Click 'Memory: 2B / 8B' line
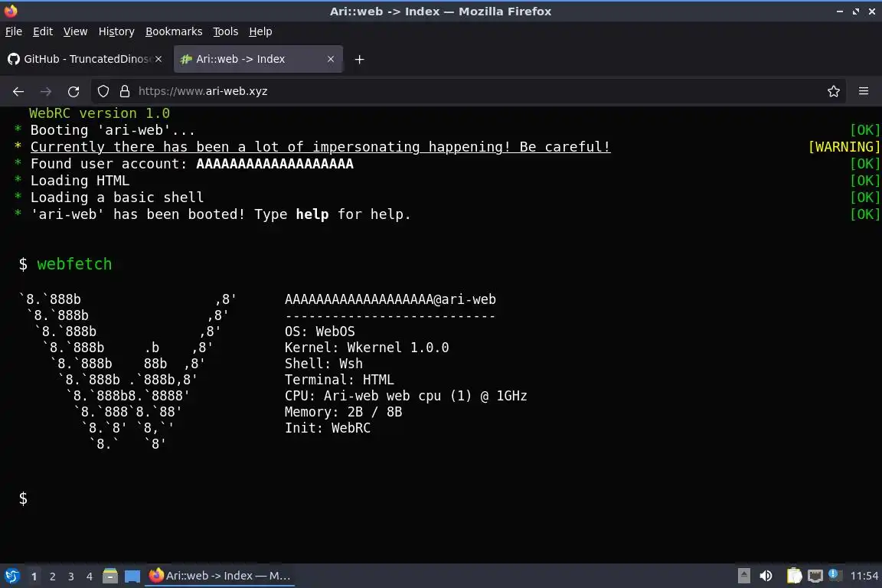The width and height of the screenshot is (882, 588). [343, 412]
